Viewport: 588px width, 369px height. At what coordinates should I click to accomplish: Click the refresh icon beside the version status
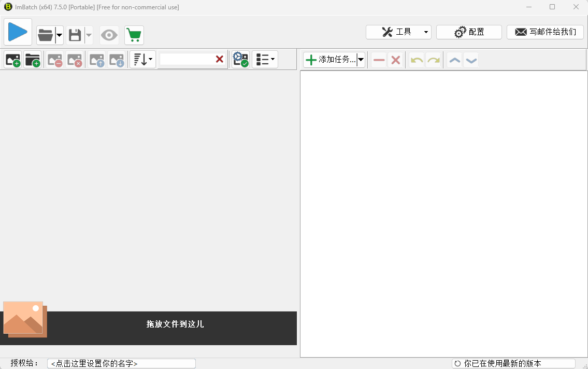pyautogui.click(x=457, y=363)
